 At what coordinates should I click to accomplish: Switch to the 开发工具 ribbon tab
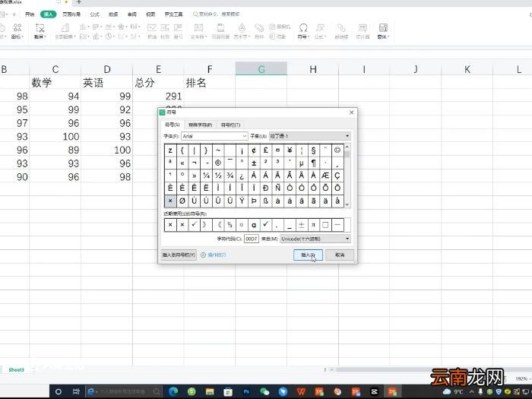pos(173,14)
